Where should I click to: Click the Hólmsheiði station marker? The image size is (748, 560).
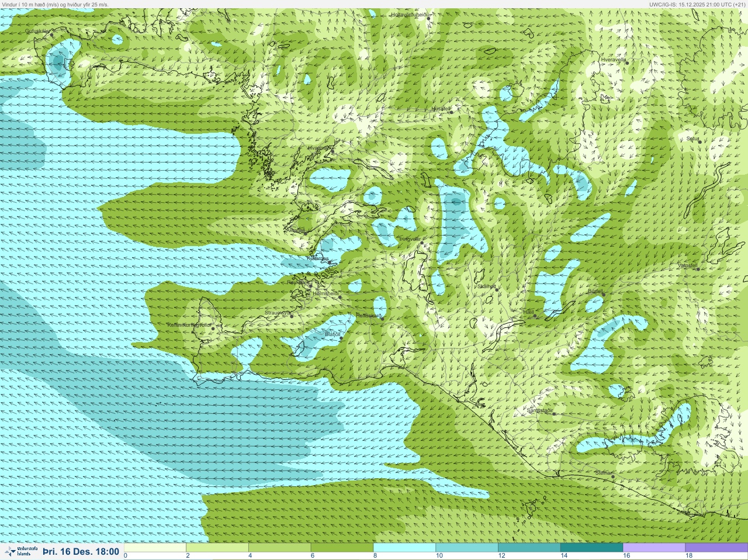tap(340, 297)
